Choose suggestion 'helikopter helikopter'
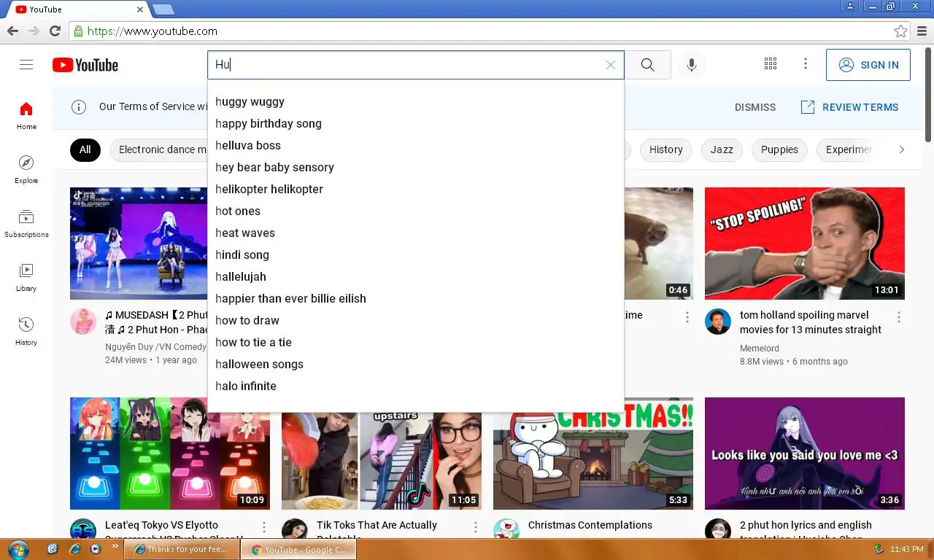The width and height of the screenshot is (934, 560). [x=416, y=190]
